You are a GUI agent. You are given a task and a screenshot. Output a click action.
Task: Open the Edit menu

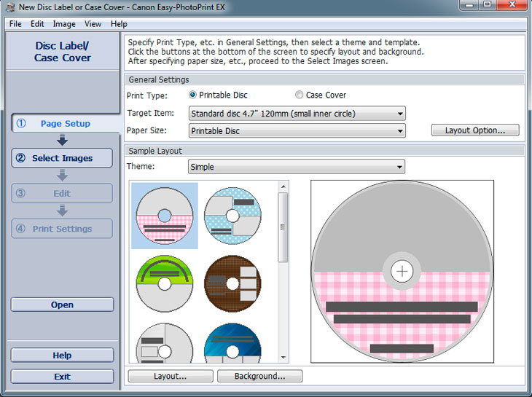pyautogui.click(x=37, y=24)
